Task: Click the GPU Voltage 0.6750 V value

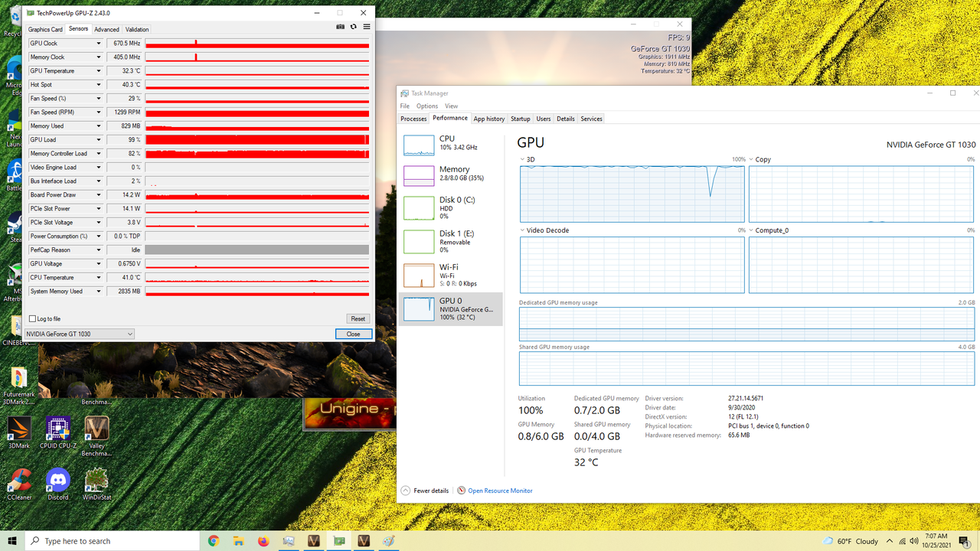Action: point(124,264)
